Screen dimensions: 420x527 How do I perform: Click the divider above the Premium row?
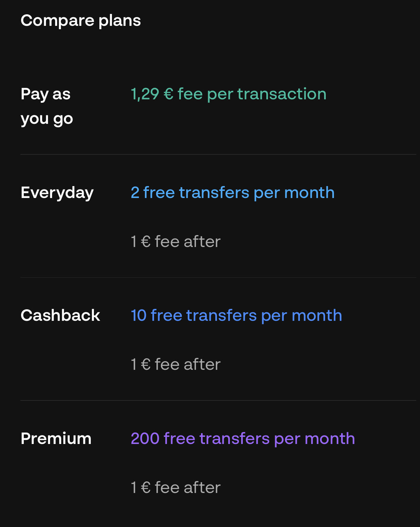218,400
